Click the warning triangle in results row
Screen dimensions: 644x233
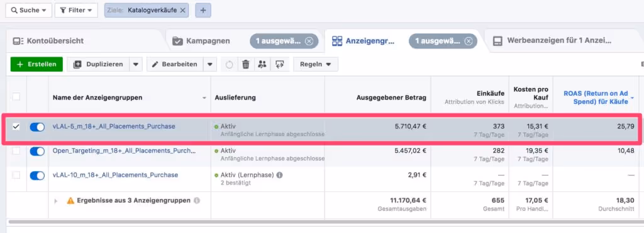70,200
